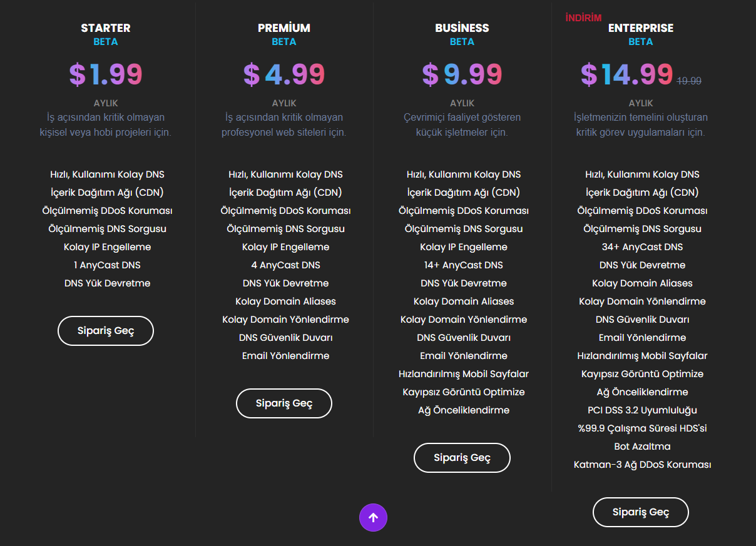Click Sipariş Geç for the Business plan

pos(462,458)
